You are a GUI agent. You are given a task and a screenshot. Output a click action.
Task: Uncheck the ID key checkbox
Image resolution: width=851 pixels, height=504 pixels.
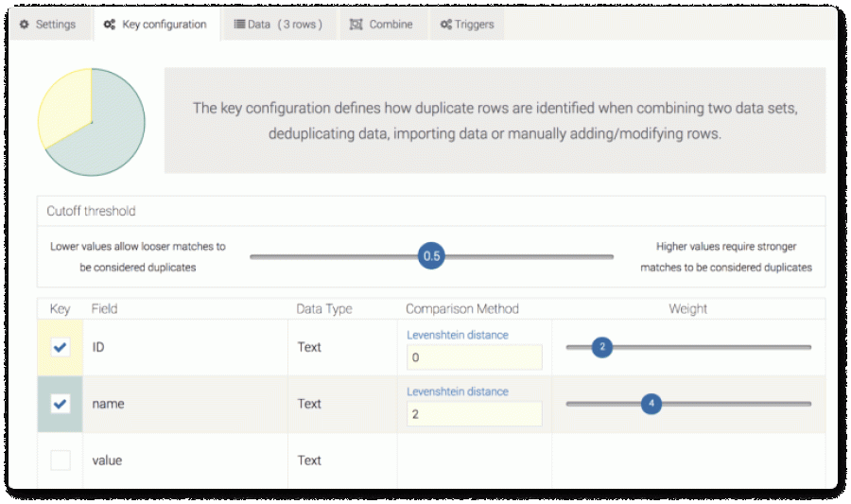coord(61,347)
